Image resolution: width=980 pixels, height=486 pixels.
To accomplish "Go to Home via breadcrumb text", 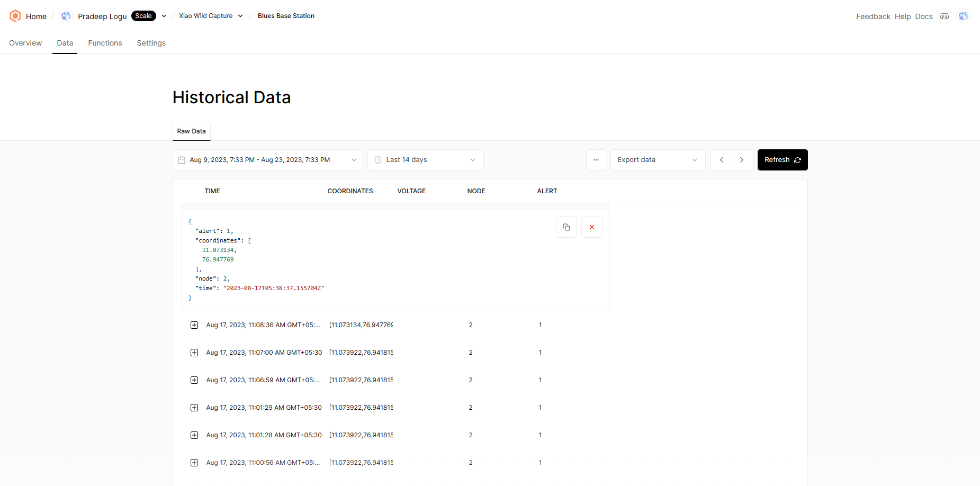I will [x=36, y=16].
